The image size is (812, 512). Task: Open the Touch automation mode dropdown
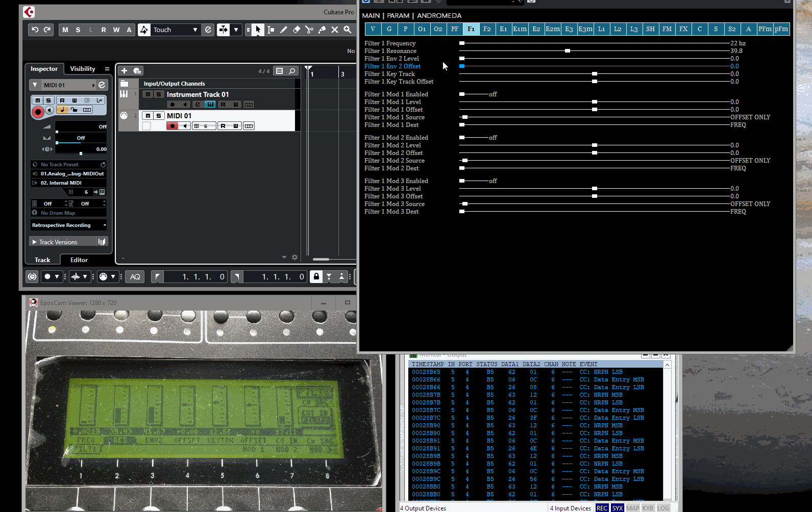(x=195, y=30)
